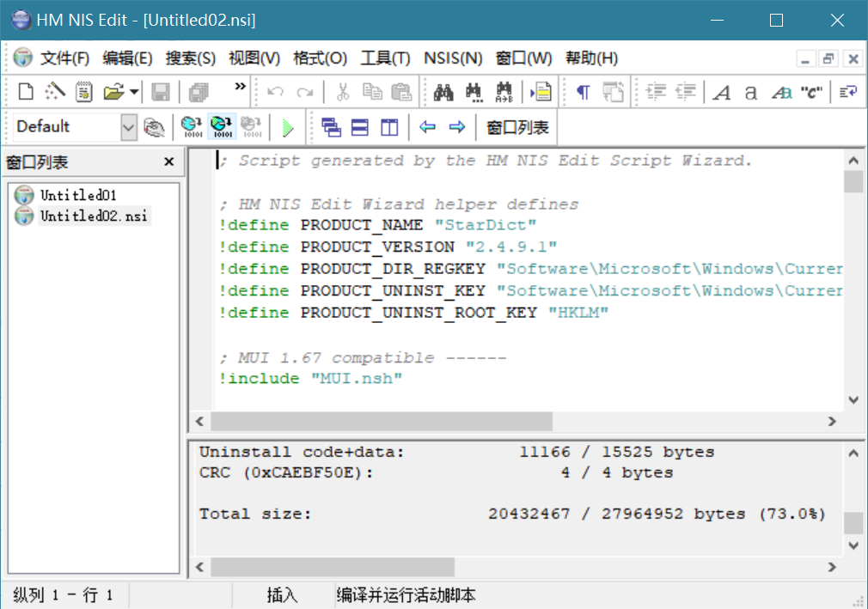Convert selection to uppercase icon

pyautogui.click(x=723, y=92)
